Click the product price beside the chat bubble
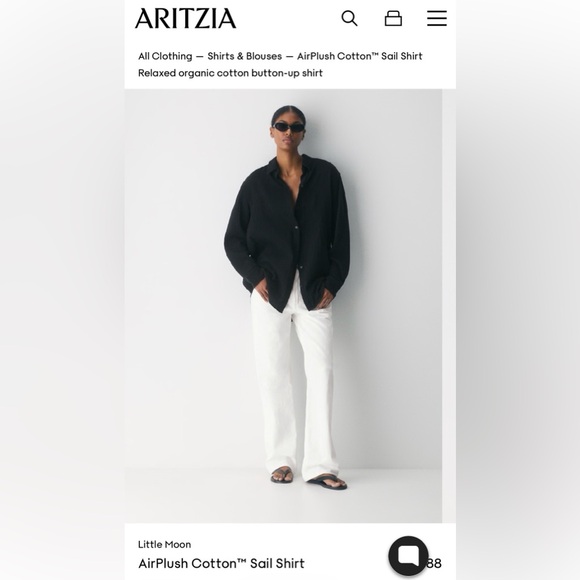Viewport: 580px width, 580px height. tap(434, 563)
